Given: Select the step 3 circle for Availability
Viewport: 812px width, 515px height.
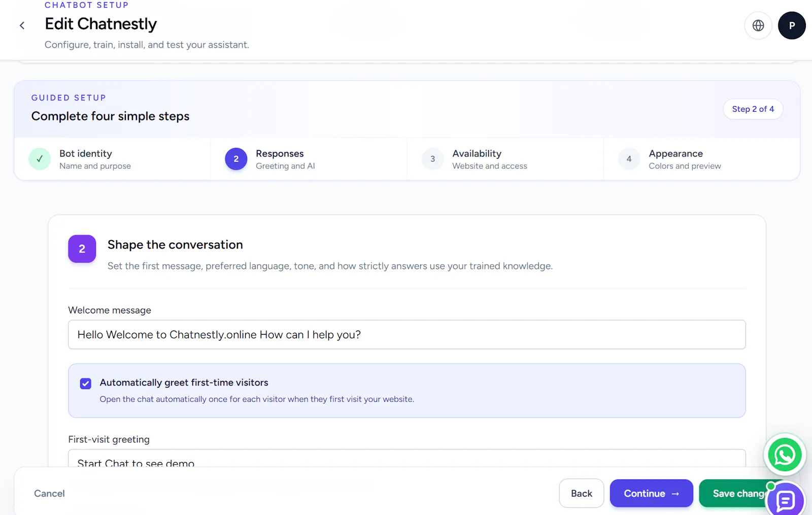Looking at the screenshot, I should (432, 159).
